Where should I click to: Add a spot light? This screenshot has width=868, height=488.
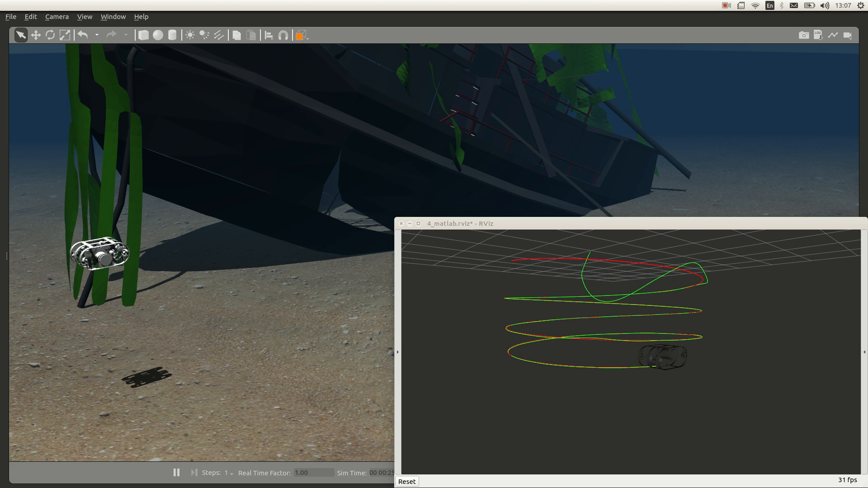click(204, 35)
